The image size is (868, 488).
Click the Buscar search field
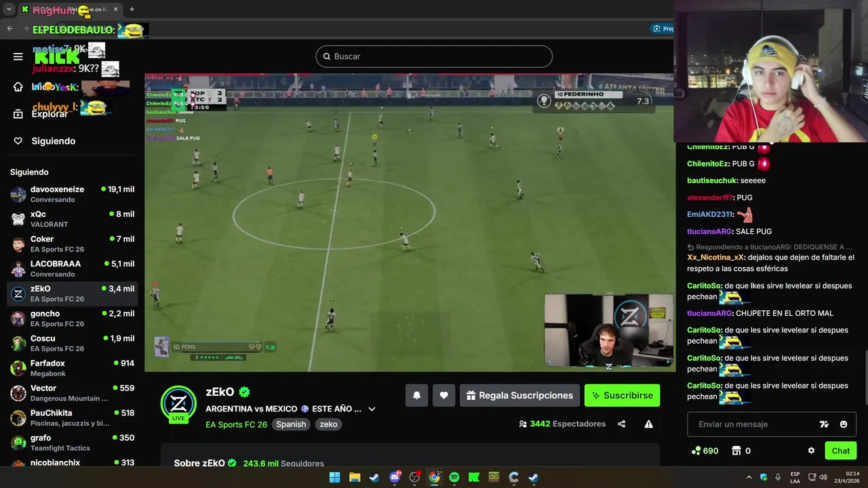tap(434, 56)
